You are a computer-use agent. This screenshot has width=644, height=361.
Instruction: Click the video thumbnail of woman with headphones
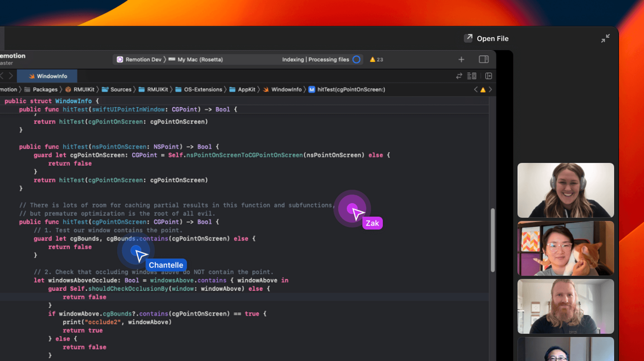565,190
